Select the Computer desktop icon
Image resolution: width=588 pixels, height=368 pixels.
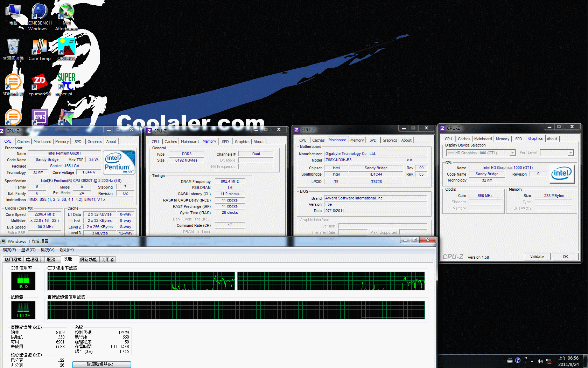point(13,14)
